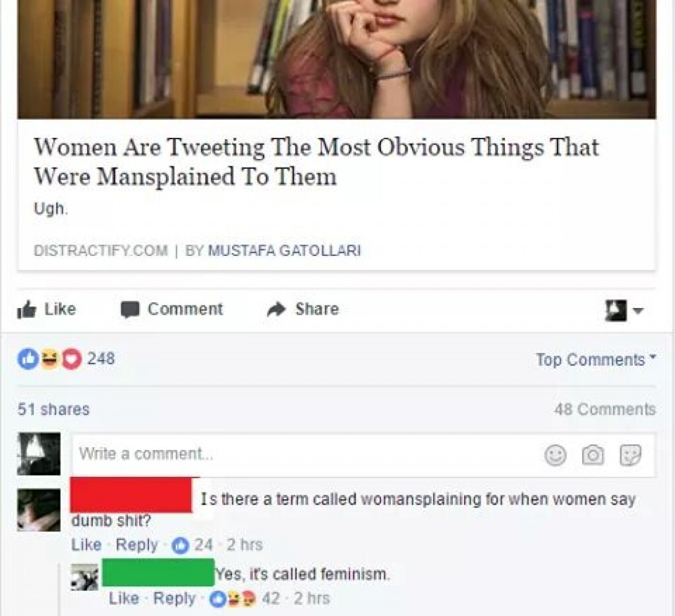
Task: Click the laughing haha reaction icon beside 248
Action: [49, 359]
